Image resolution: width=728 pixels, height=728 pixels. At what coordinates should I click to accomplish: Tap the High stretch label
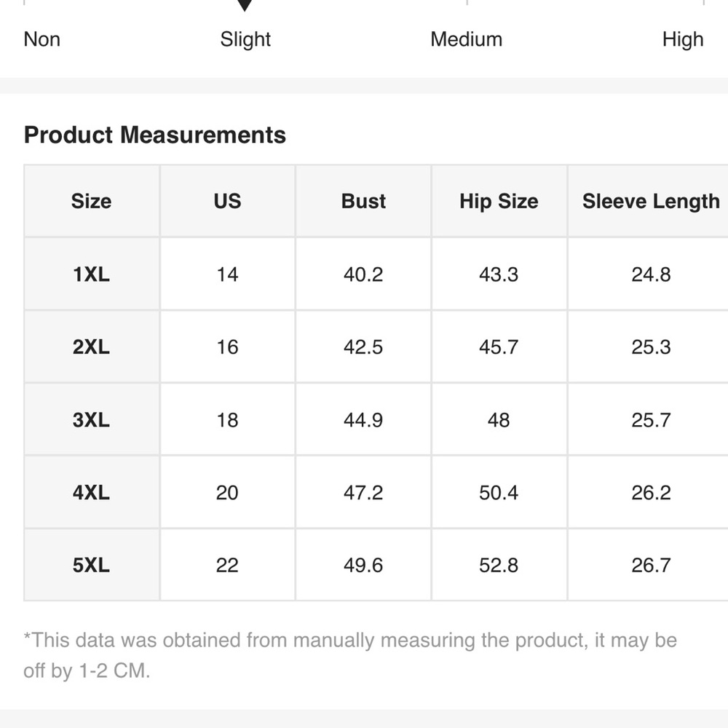(682, 39)
